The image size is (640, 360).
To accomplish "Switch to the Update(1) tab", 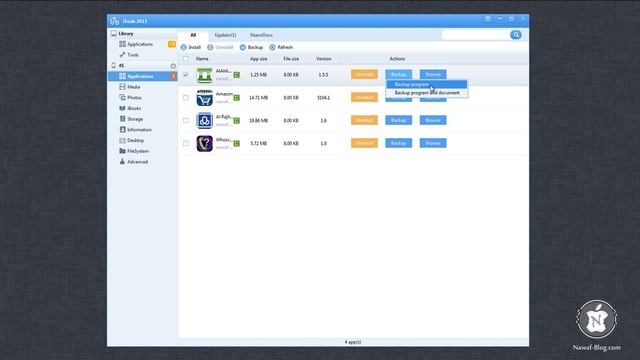I will [225, 35].
